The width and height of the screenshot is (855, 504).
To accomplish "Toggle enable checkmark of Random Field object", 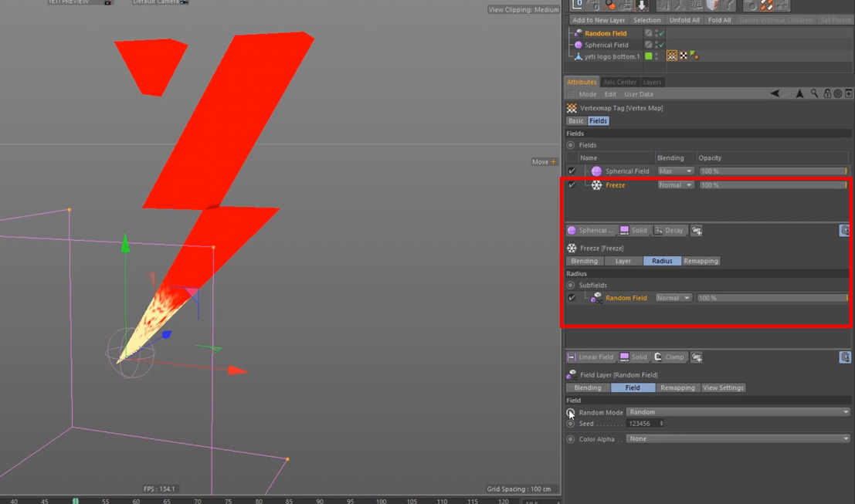I will (x=661, y=33).
